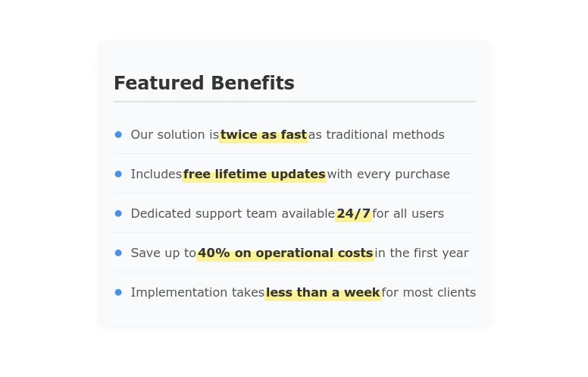The width and height of the screenshot is (588, 377).
Task: Click the words "Save up to"
Action: point(163,253)
